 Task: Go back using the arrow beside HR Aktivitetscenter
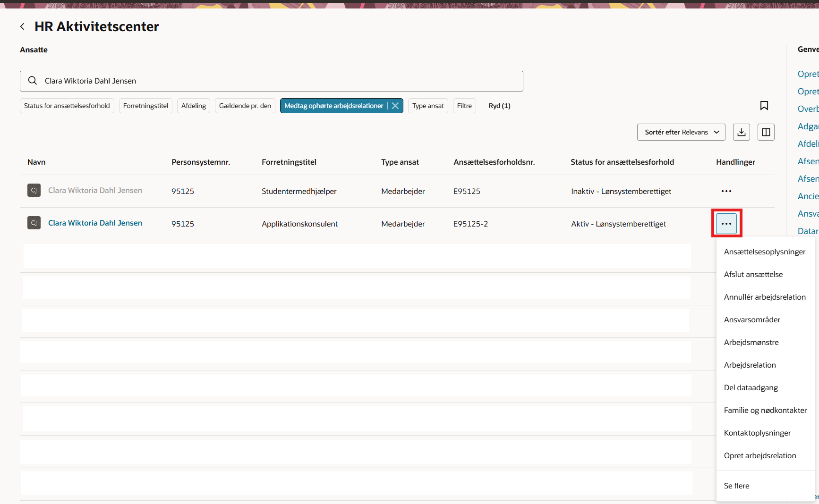coord(22,26)
